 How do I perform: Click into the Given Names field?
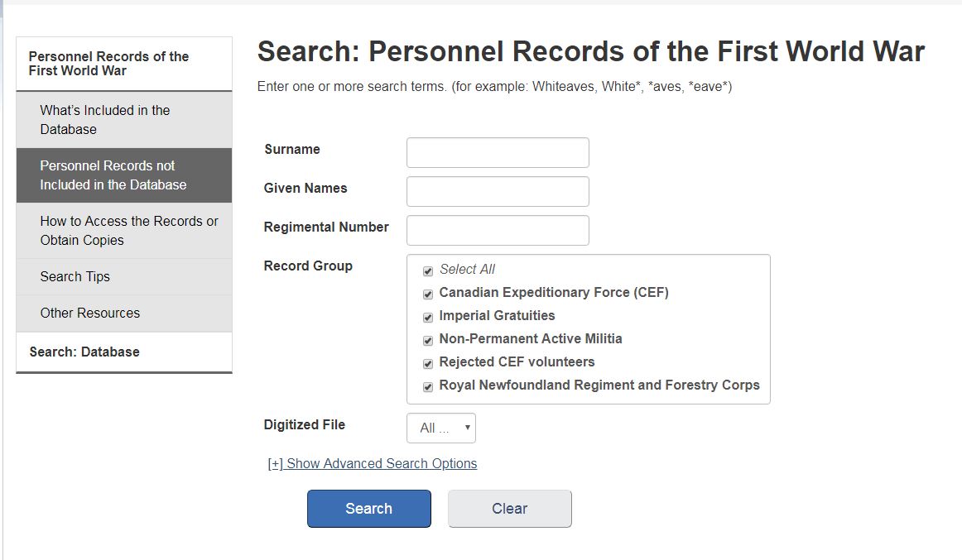pyautogui.click(x=498, y=192)
